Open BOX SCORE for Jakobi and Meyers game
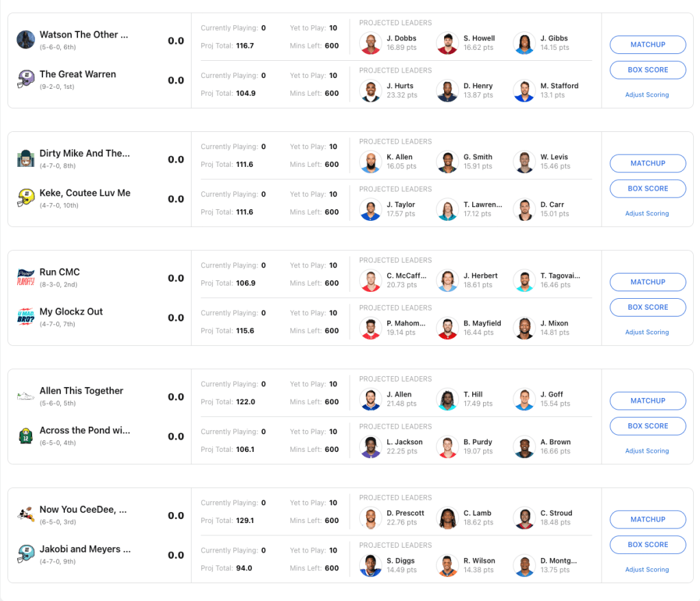Image resolution: width=700 pixels, height=601 pixels. pyautogui.click(x=647, y=545)
